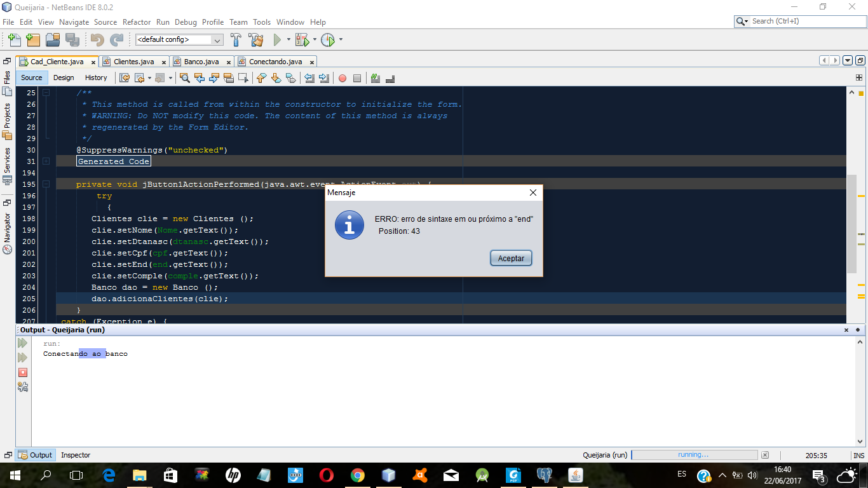Switch to the Clientes.java tab
Image resolution: width=868 pixels, height=488 pixels.
[x=134, y=62]
